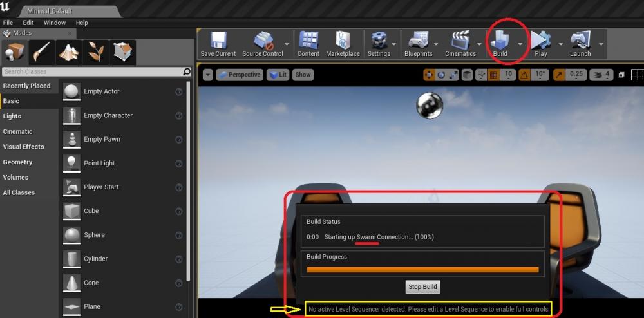The height and width of the screenshot is (318, 644).
Task: Toggle grid snapping in viewport
Action: pyautogui.click(x=494, y=75)
